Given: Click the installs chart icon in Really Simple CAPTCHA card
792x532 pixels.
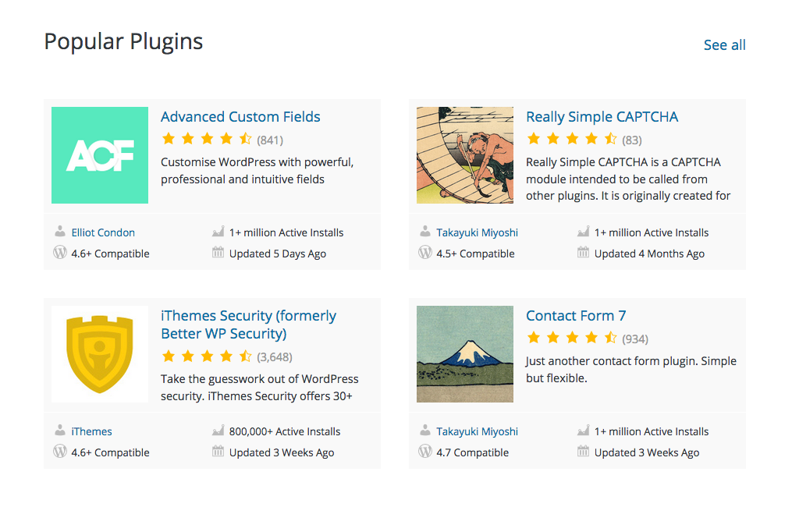Looking at the screenshot, I should pyautogui.click(x=584, y=232).
